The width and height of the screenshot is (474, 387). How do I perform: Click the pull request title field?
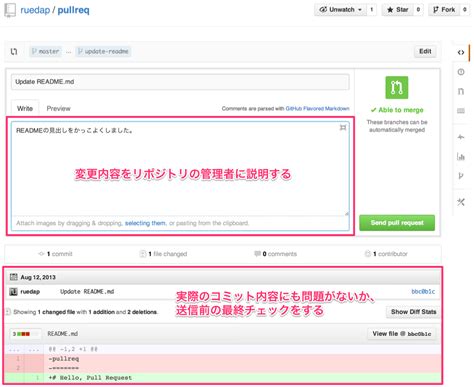(180, 82)
